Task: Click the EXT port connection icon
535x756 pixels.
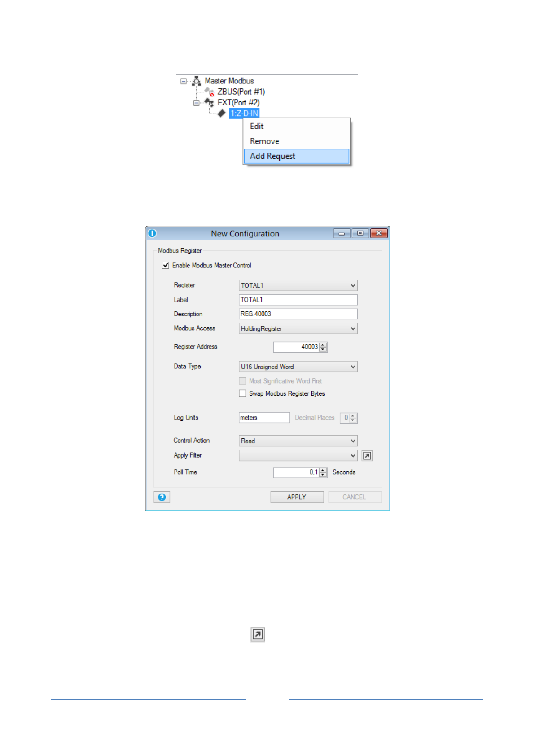Action: 209,102
